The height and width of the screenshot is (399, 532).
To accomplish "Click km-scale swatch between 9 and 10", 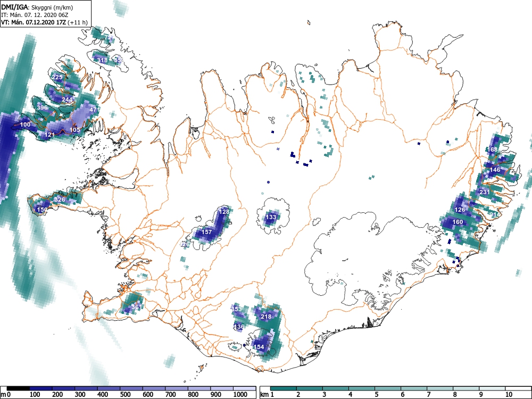I will (x=492, y=388).
